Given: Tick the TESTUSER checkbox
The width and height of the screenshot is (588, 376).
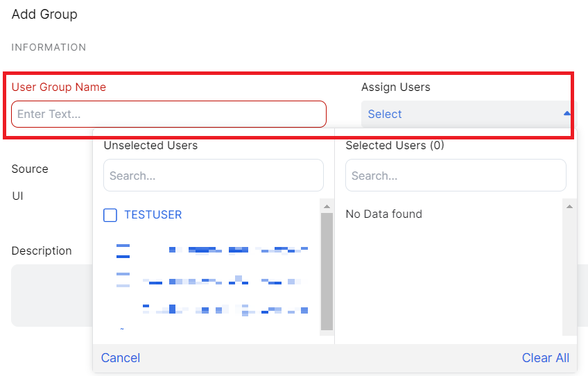Looking at the screenshot, I should 110,215.
